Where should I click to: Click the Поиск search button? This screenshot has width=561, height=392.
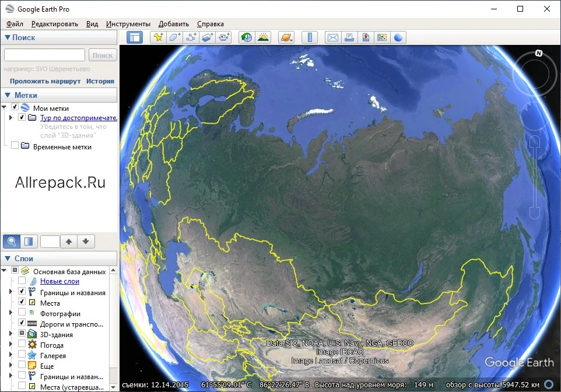[103, 55]
